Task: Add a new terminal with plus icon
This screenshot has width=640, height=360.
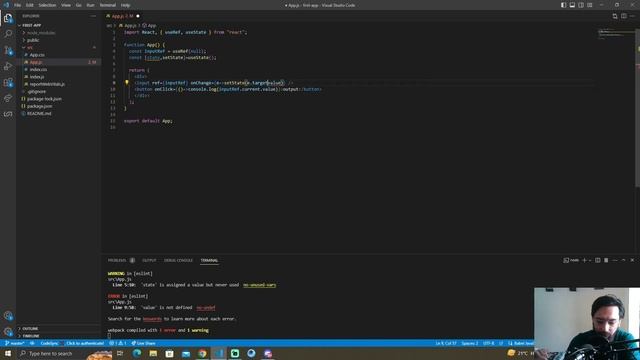Action: point(584,260)
